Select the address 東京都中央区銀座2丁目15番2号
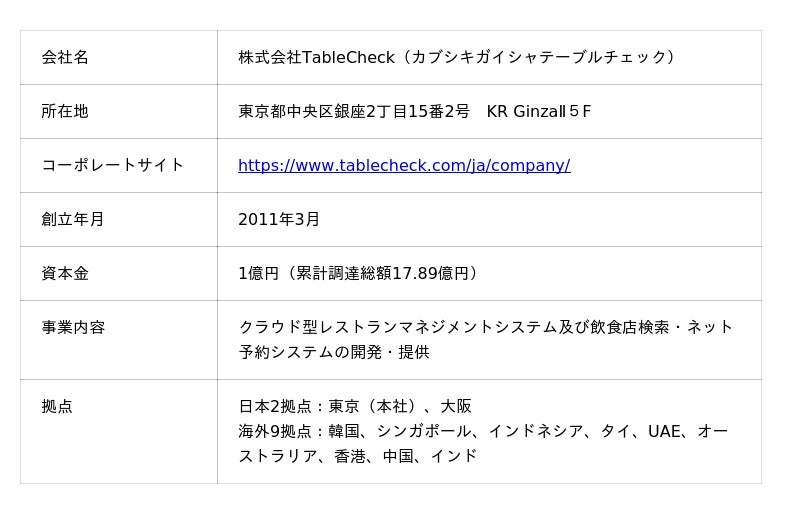 pyautogui.click(x=353, y=111)
